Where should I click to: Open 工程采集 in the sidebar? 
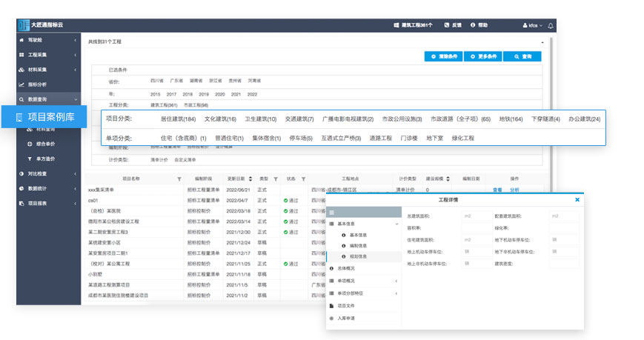[37, 55]
